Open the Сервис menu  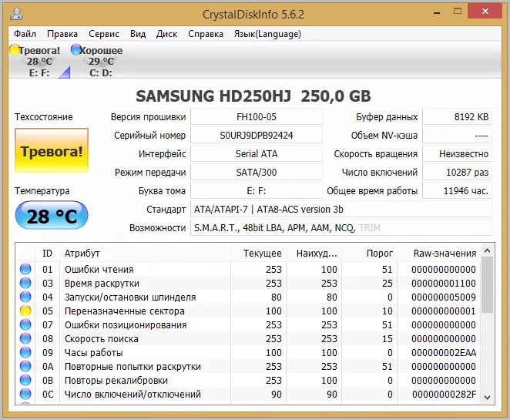point(104,34)
